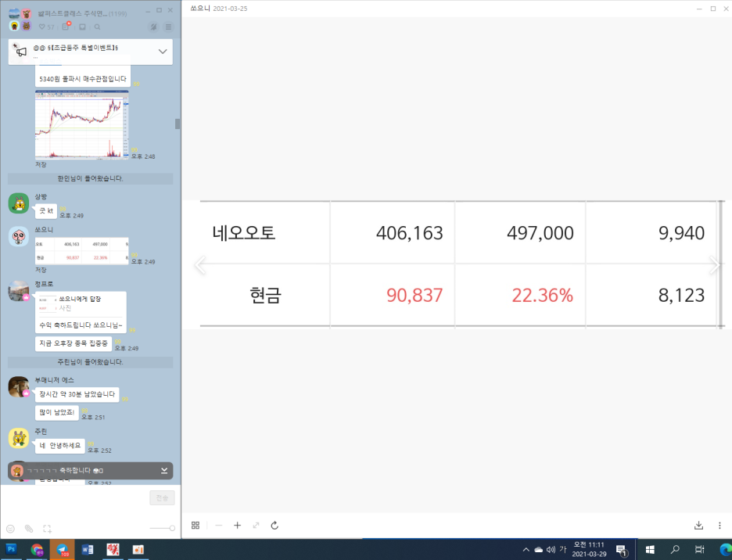Image resolution: width=732 pixels, height=560 pixels.
Task: Jump to latest message via down arrow
Action: coord(164,470)
